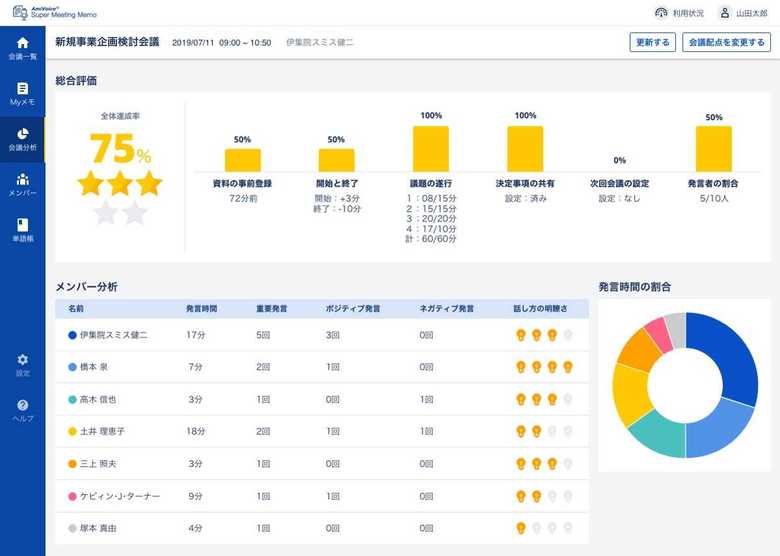This screenshot has width=780, height=556.
Task: Click the 名前 column header
Action: coord(76,309)
